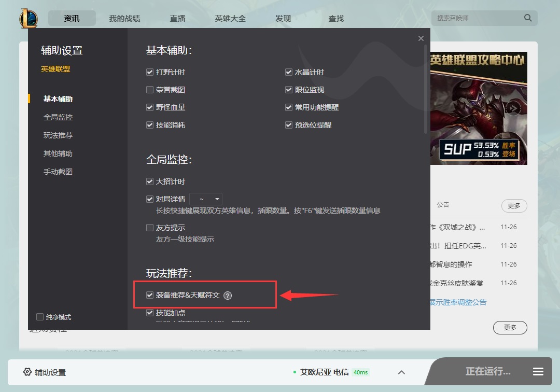Uncheck 对局详情 checkbox

[x=150, y=199]
